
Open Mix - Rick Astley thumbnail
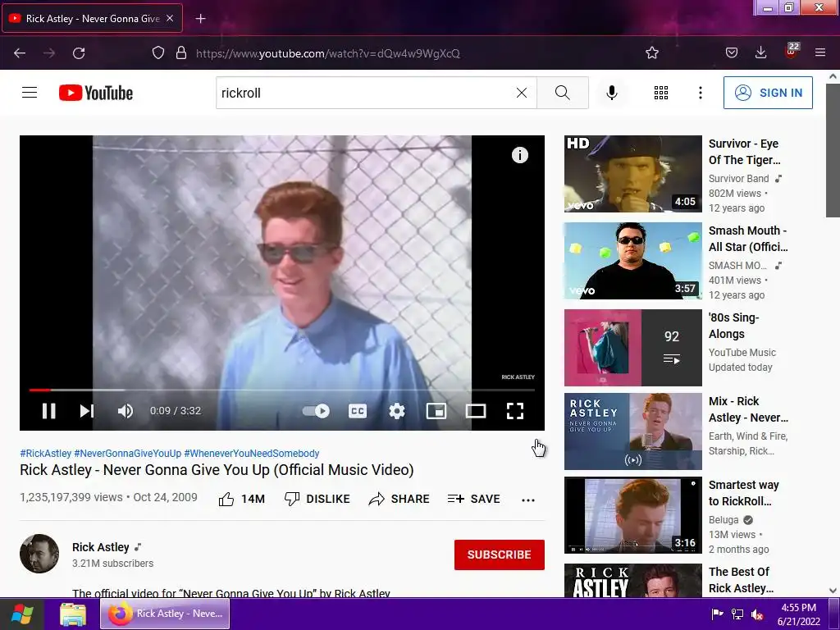point(632,431)
